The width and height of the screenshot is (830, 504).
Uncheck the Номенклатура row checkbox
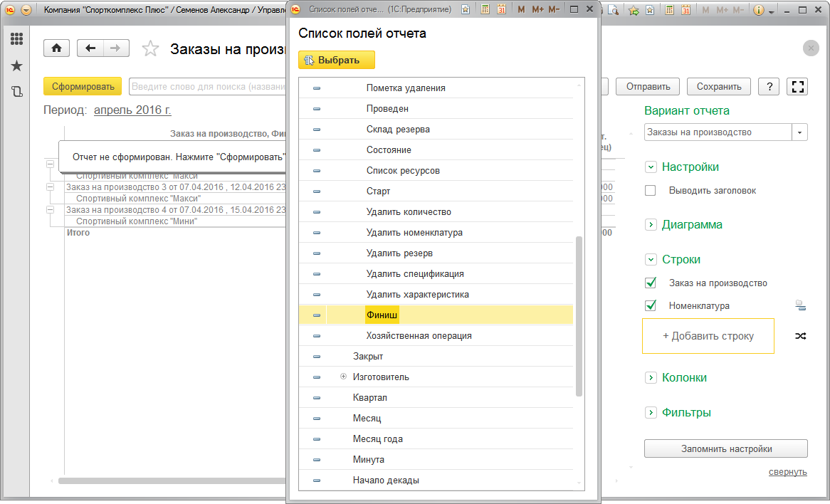click(x=650, y=305)
